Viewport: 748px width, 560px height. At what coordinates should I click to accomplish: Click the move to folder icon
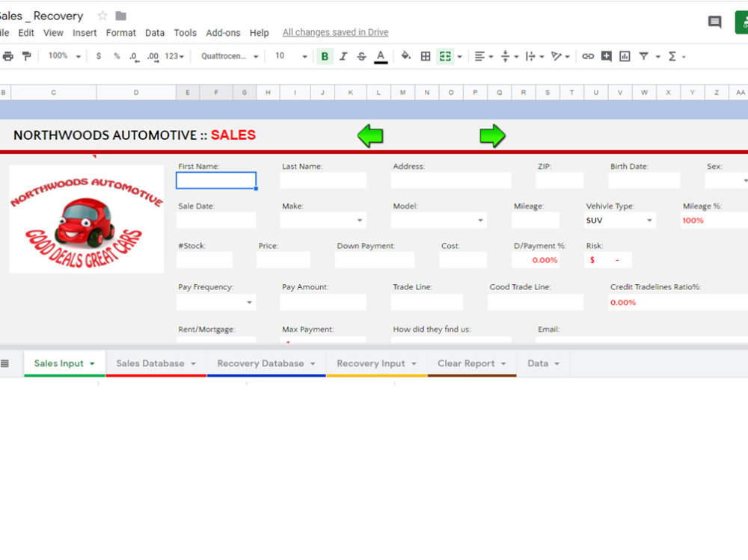pos(121,16)
